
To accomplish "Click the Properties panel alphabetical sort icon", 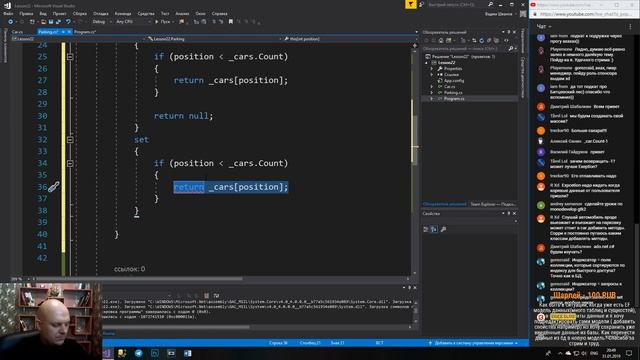I will [x=434, y=229].
